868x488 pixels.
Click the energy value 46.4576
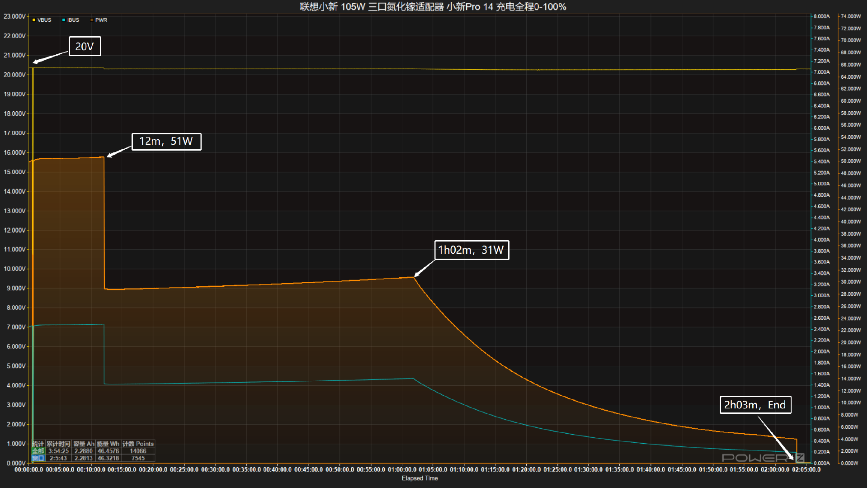pyautogui.click(x=108, y=451)
